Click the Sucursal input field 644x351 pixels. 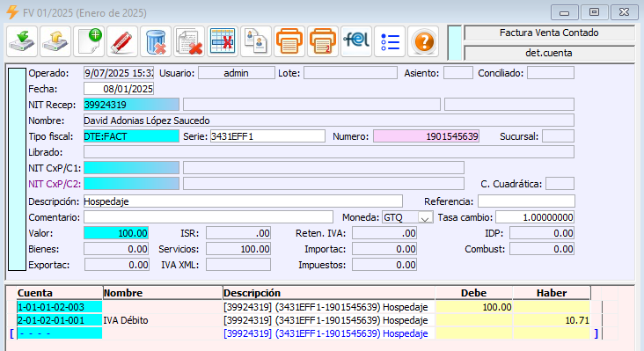558,136
